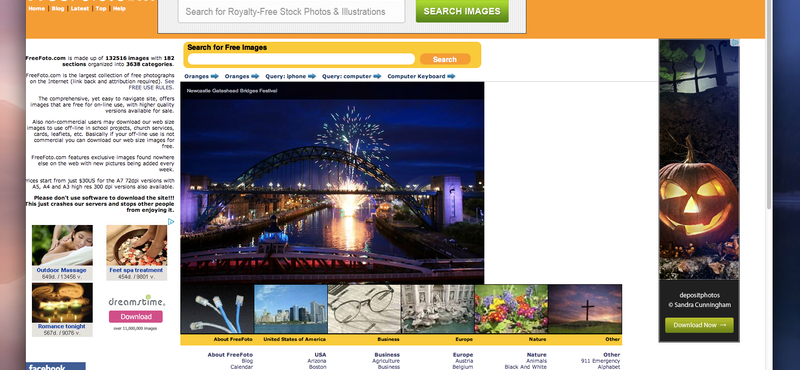Click the AdChoices icon above massage ads
The height and width of the screenshot is (370, 800).
[171, 221]
